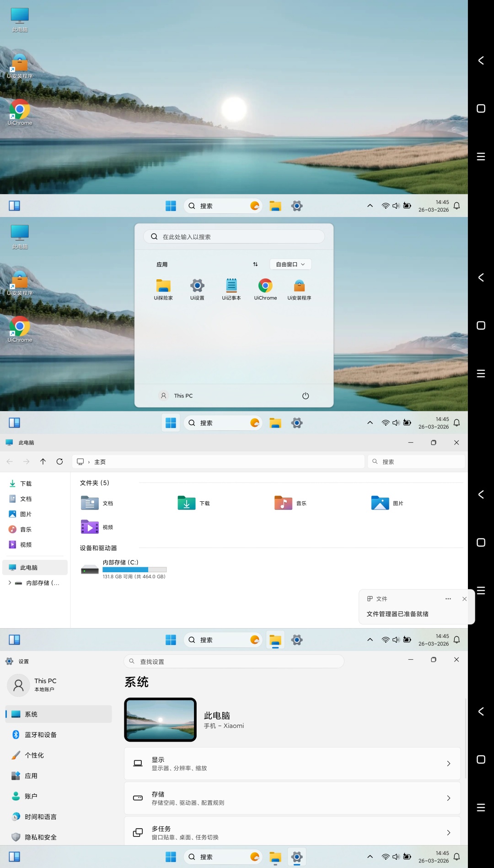Select 音乐 in the explorer sidebar
The width and height of the screenshot is (494, 868).
pyautogui.click(x=35, y=529)
